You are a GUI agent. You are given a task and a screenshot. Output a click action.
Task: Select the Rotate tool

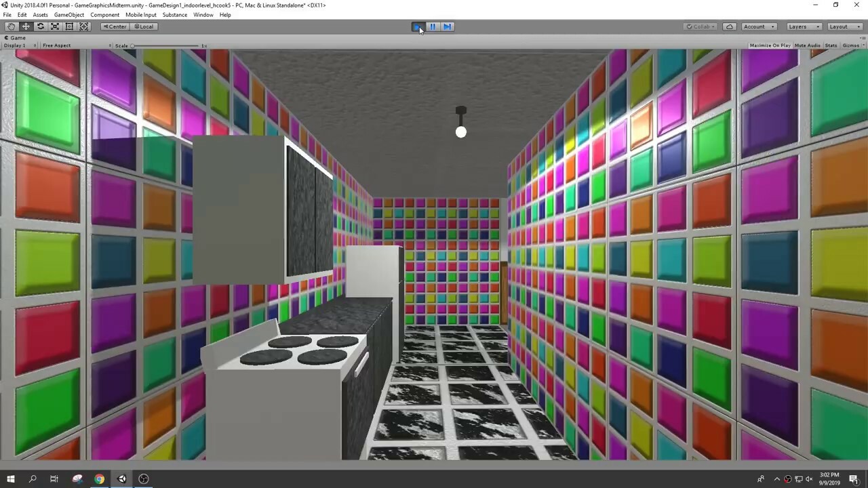(x=40, y=26)
